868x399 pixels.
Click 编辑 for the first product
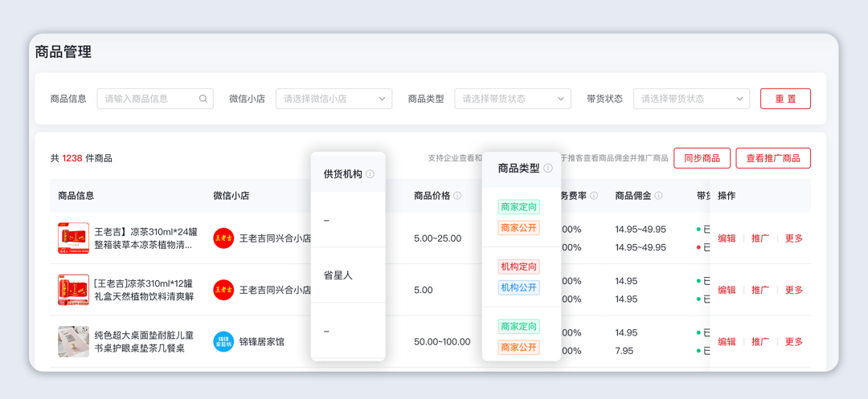(x=727, y=238)
